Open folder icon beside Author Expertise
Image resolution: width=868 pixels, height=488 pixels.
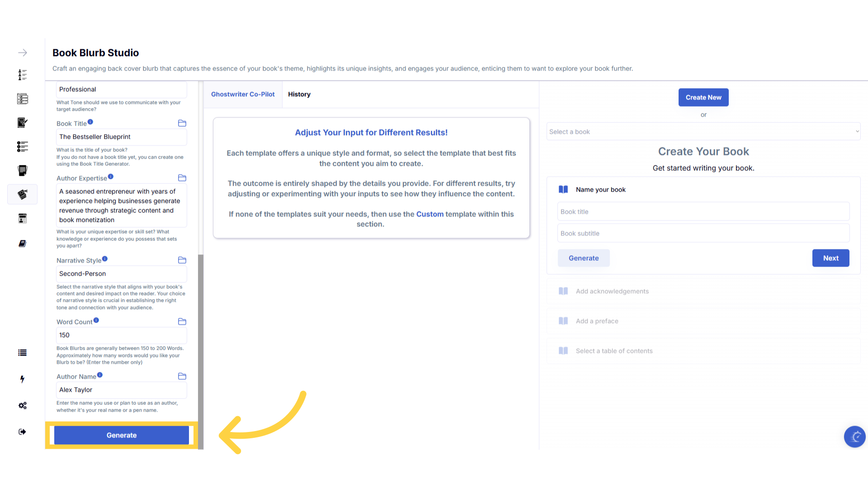[182, 178]
